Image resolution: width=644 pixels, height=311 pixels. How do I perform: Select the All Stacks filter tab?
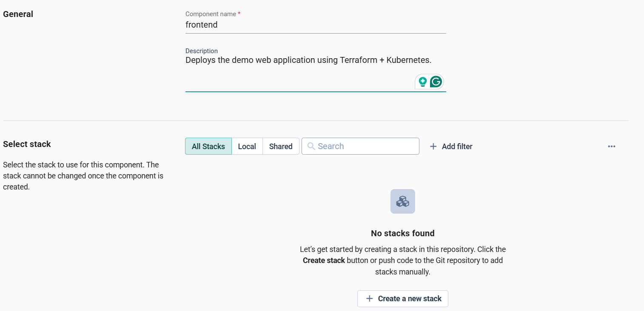pos(208,146)
